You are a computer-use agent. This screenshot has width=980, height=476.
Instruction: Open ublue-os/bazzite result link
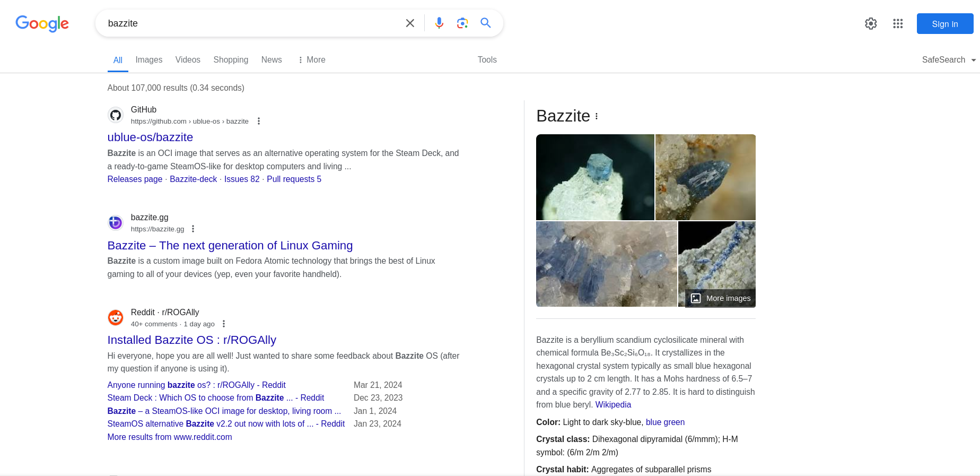pyautogui.click(x=150, y=137)
